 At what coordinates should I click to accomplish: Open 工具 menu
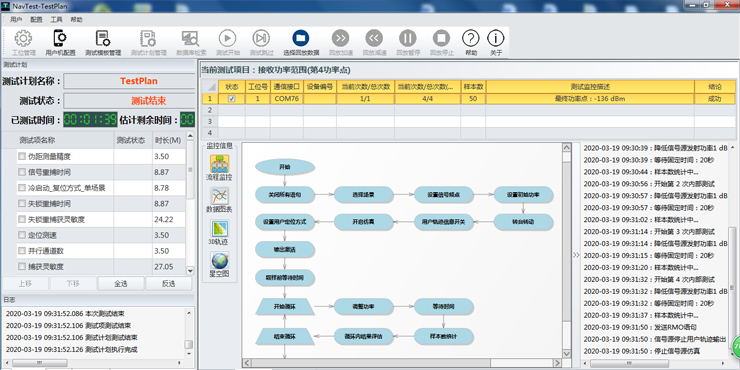click(x=56, y=20)
